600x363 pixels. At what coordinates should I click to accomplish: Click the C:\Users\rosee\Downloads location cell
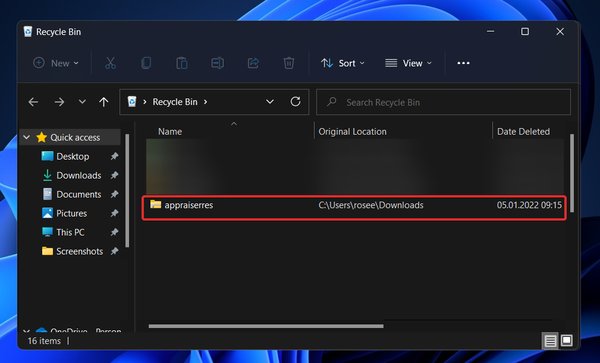point(371,205)
